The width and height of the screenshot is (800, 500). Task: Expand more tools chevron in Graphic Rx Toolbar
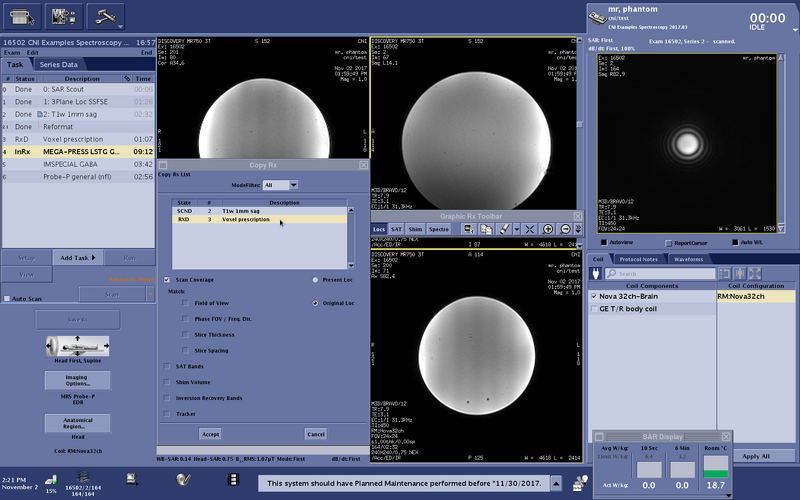click(578, 229)
